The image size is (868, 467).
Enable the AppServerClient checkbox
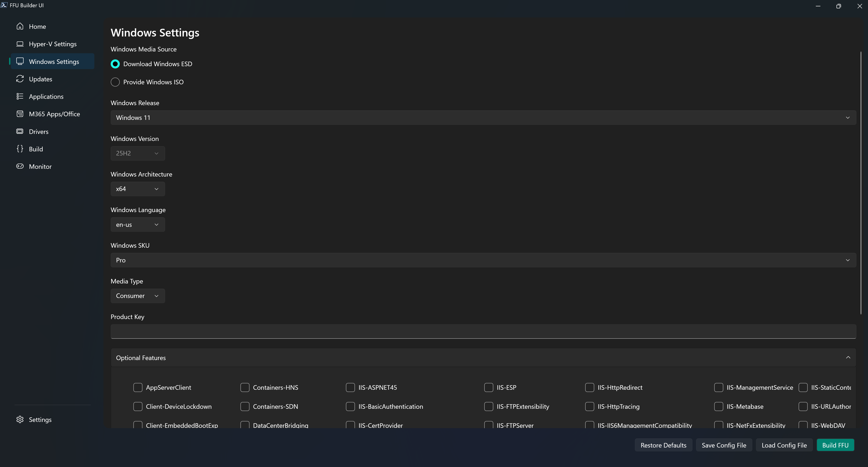(138, 387)
